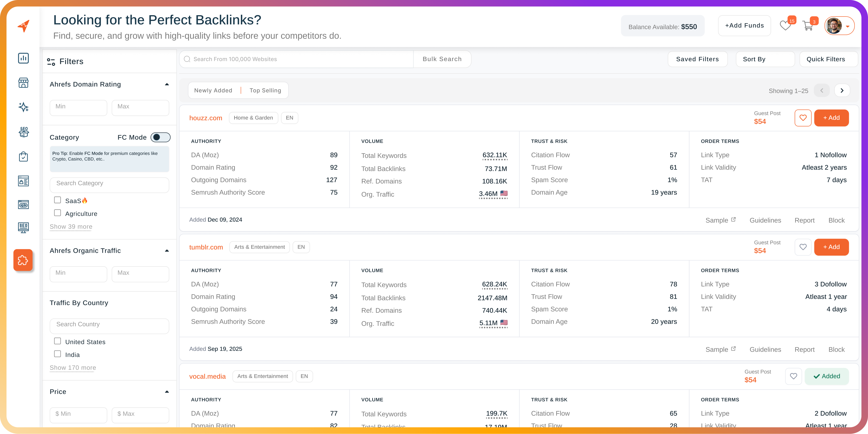Report the houzz.com listing
The height and width of the screenshot is (434, 868).
pos(804,220)
